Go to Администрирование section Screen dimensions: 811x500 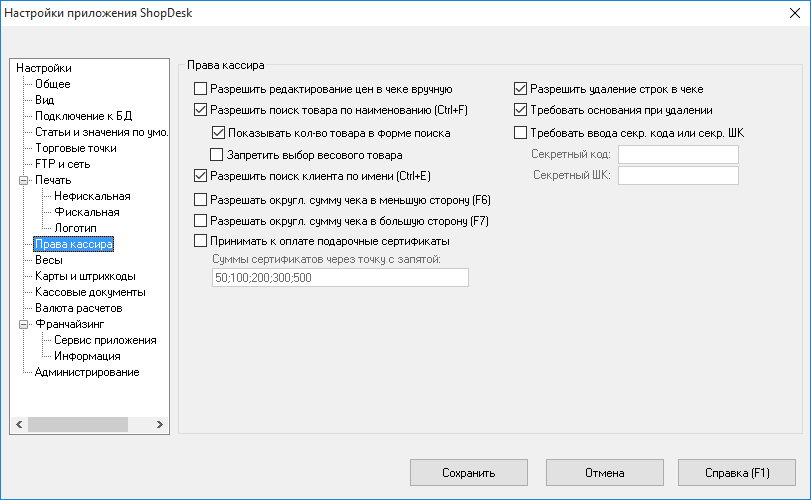(87, 372)
